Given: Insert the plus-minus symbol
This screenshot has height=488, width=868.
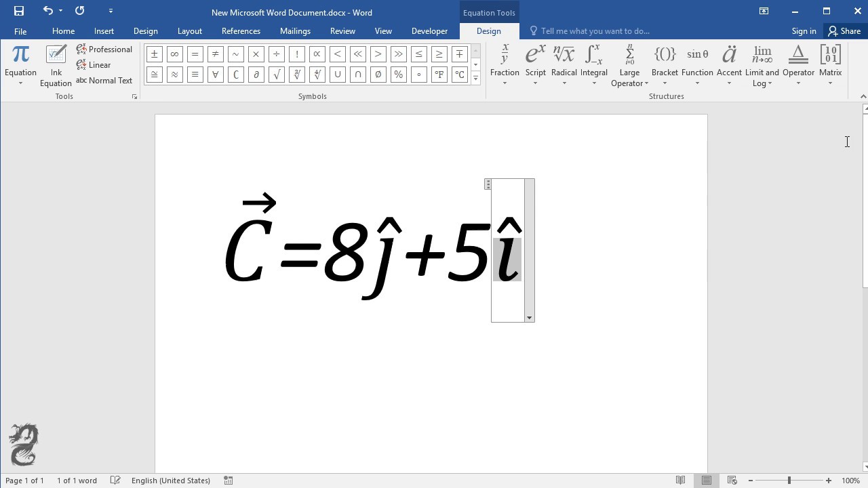Looking at the screenshot, I should click(x=154, y=54).
